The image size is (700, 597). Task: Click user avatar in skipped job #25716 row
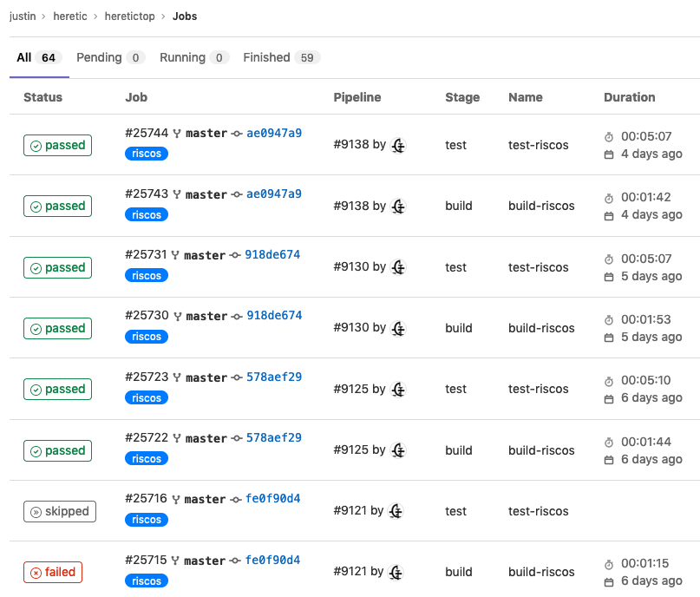pyautogui.click(x=396, y=511)
